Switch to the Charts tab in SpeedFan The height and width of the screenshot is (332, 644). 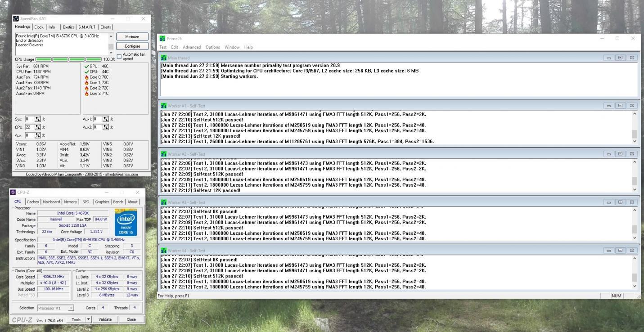106,27
